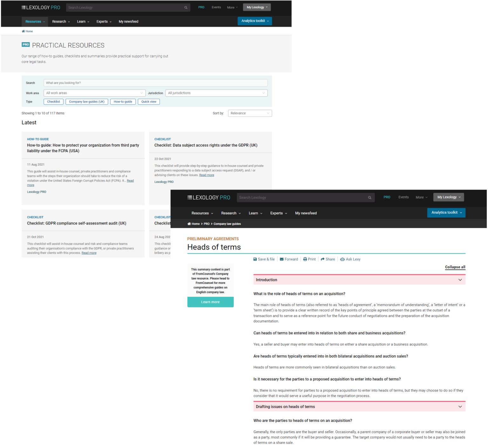This screenshot has width=488, height=448.
Task: Toggle the How-to guide filter
Action: tap(123, 102)
